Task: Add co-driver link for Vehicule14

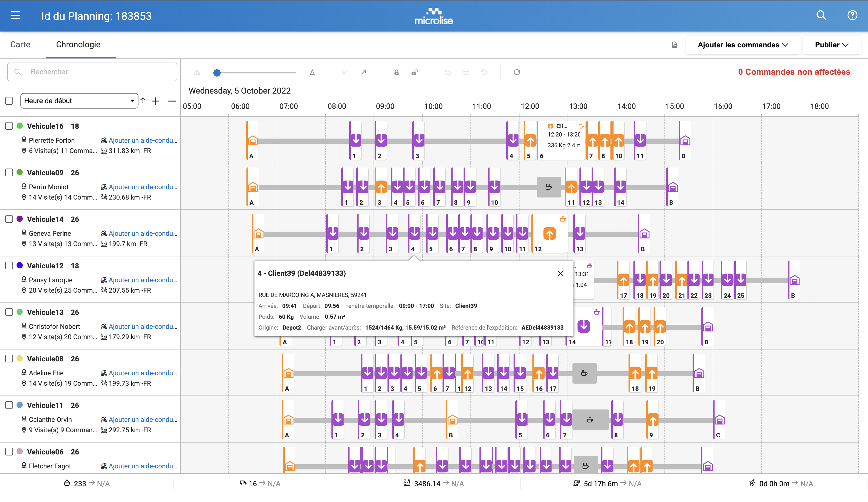Action: pyautogui.click(x=143, y=233)
